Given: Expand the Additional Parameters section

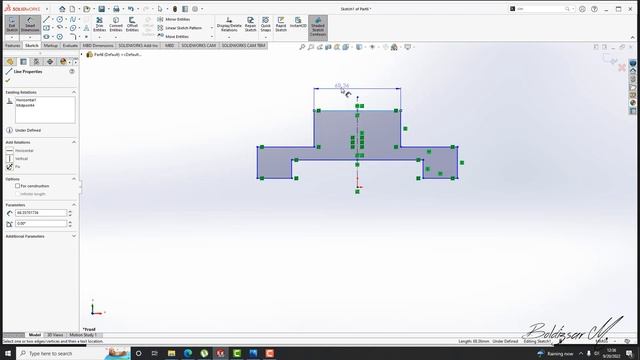Looking at the screenshot, I should click(x=74, y=236).
